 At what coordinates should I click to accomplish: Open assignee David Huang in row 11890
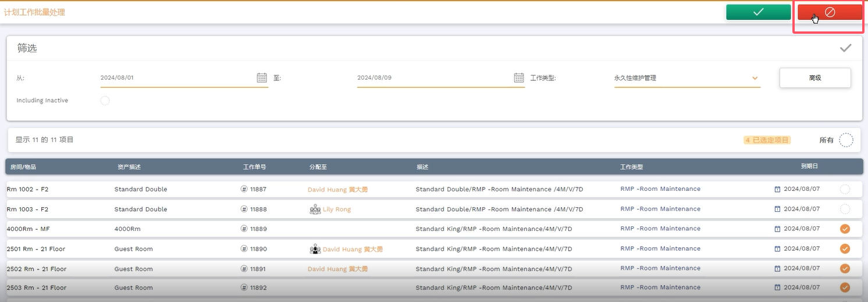click(353, 249)
